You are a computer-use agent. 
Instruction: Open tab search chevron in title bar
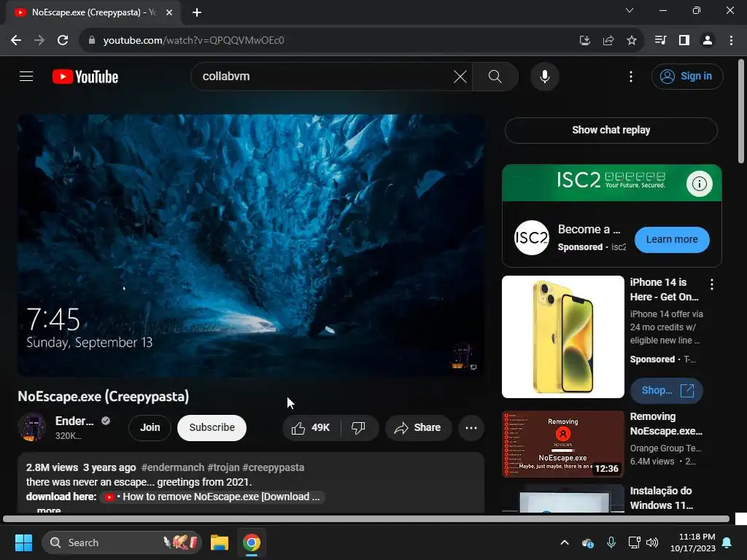630,10
